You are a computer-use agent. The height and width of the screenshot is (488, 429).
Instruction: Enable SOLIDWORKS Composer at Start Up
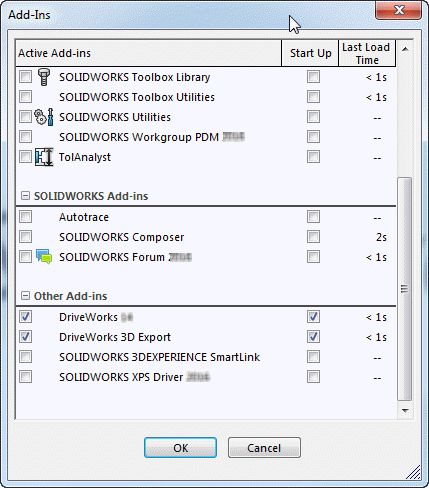coord(313,237)
